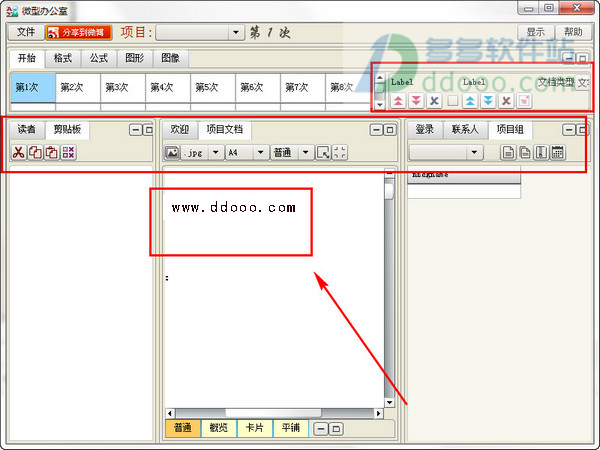
Task: Click the purple X delete icon
Action: (x=434, y=101)
